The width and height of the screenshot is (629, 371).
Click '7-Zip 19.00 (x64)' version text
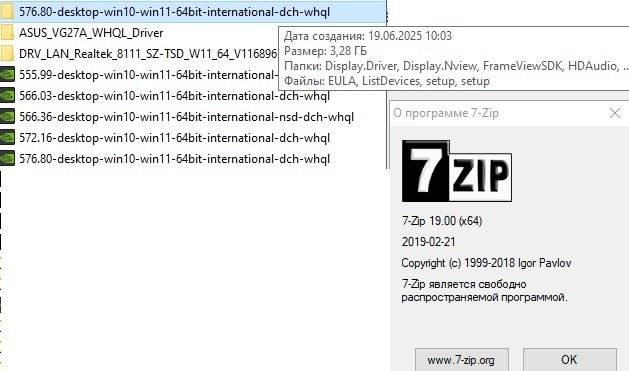click(x=442, y=221)
